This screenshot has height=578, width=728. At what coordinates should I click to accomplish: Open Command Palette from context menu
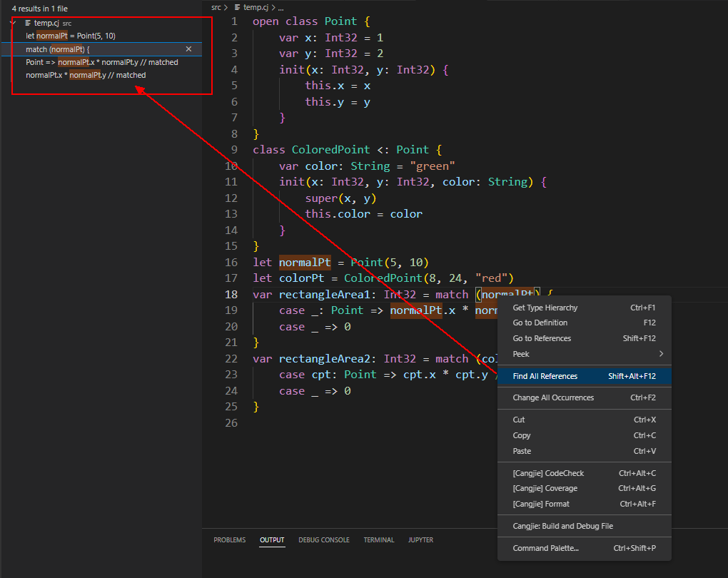pyautogui.click(x=546, y=548)
